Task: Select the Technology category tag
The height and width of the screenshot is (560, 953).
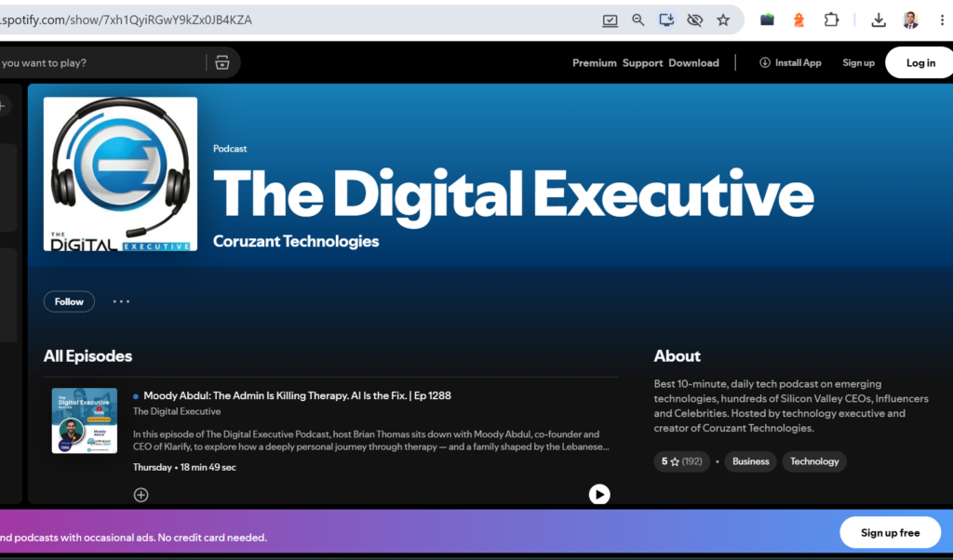Action: (813, 461)
